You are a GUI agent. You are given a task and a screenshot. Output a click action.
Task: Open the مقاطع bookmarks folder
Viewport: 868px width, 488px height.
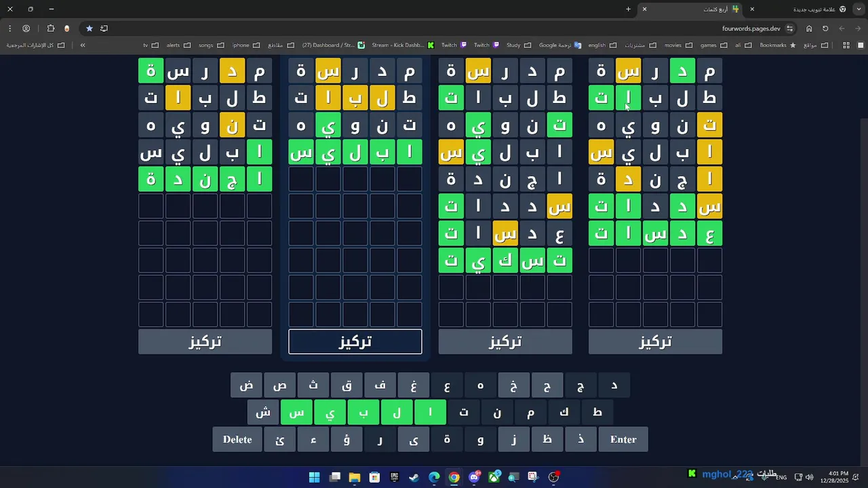pos(281,45)
